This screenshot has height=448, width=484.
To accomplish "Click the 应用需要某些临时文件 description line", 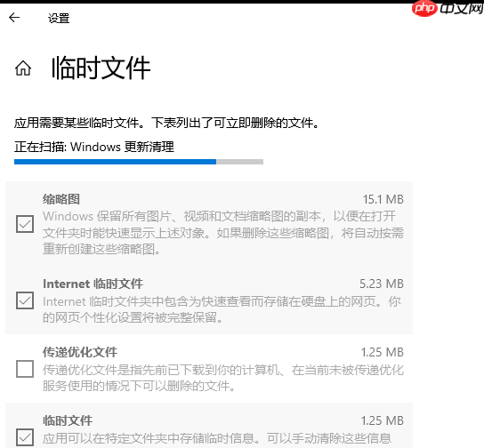I will click(166, 123).
